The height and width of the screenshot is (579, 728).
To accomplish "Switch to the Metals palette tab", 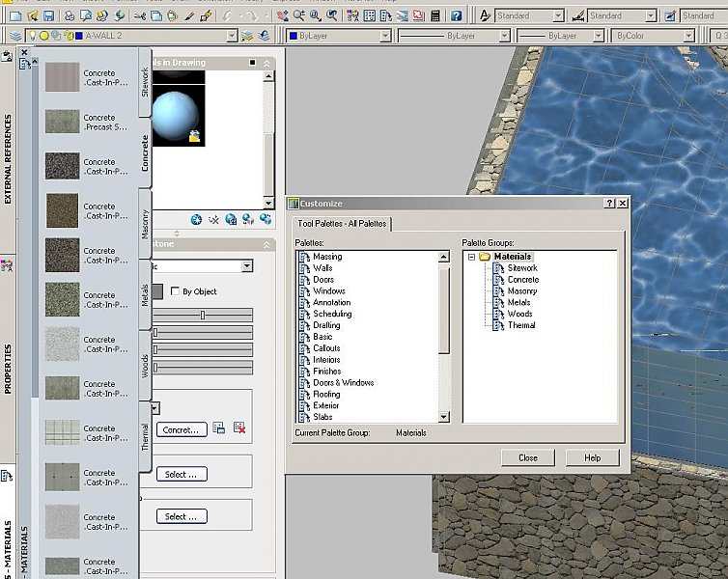I will coord(146,294).
